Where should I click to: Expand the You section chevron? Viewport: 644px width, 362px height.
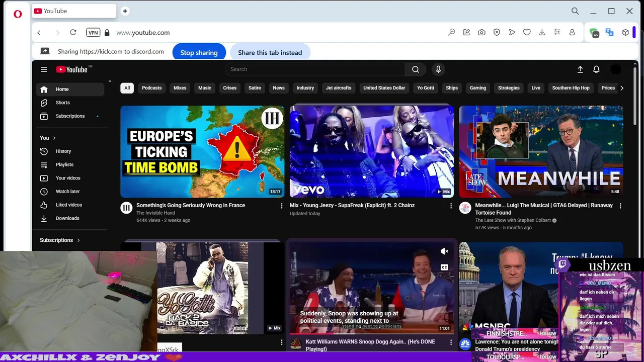pos(54,138)
